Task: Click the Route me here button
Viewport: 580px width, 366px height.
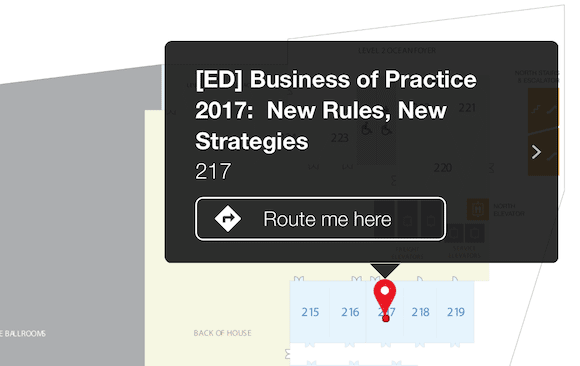Action: coord(320,219)
